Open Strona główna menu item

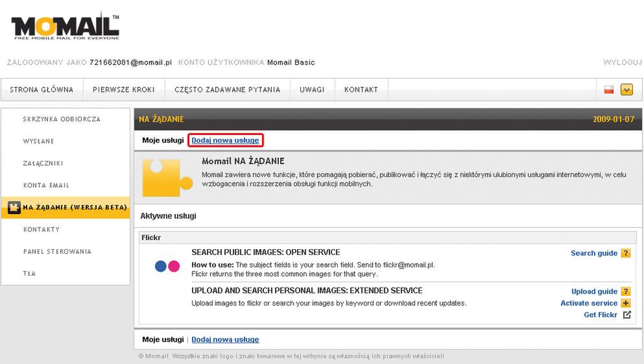[x=42, y=90]
